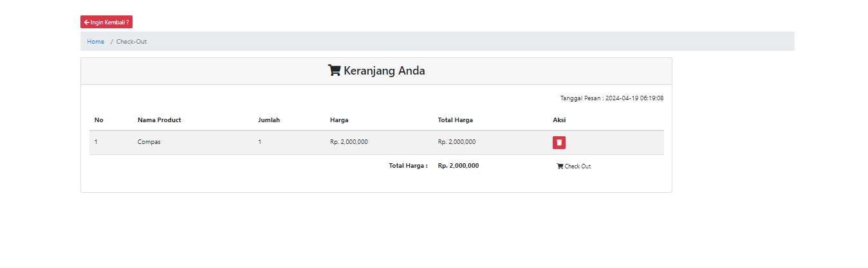Click the Aksi column header

pyautogui.click(x=559, y=120)
